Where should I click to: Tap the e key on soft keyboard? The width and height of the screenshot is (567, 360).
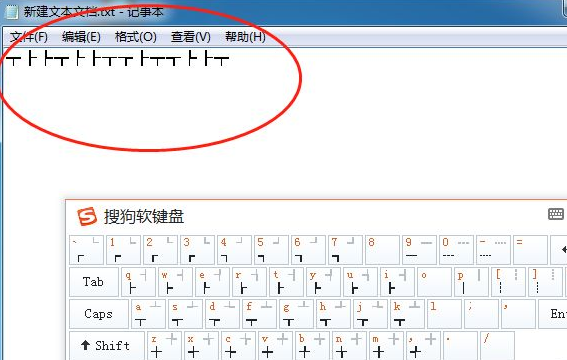click(x=212, y=282)
